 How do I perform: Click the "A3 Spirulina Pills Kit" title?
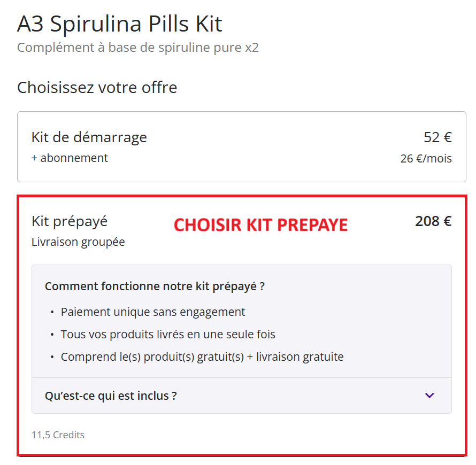tap(120, 24)
